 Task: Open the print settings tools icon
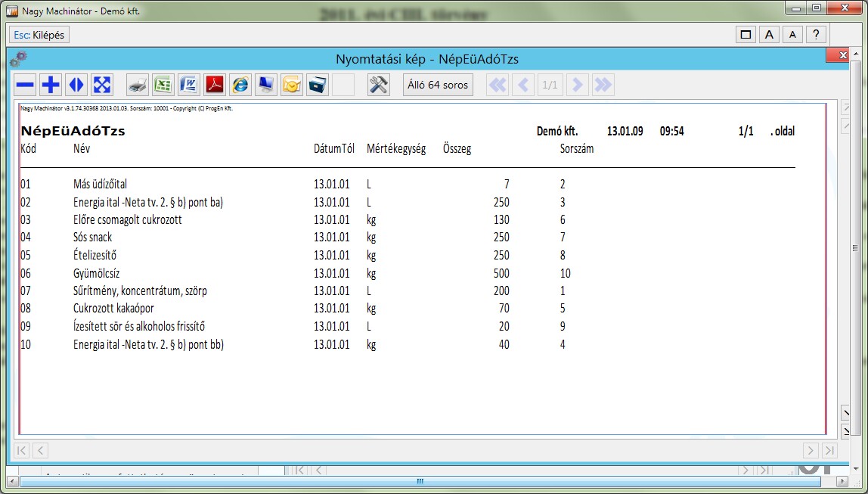[x=378, y=85]
